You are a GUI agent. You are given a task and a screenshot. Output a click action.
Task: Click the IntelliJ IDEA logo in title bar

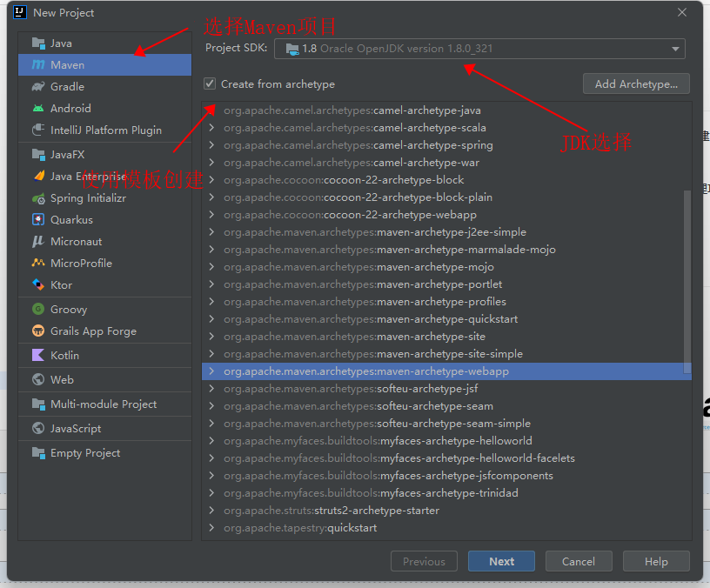point(20,12)
